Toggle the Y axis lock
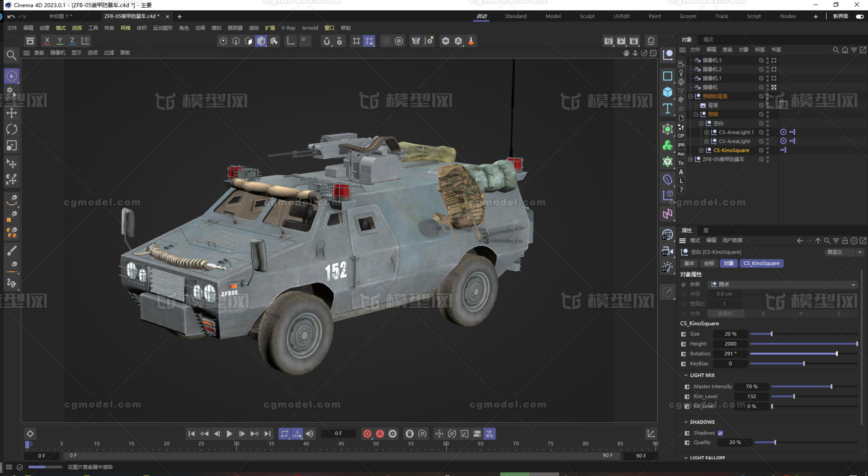 pyautogui.click(x=59, y=41)
